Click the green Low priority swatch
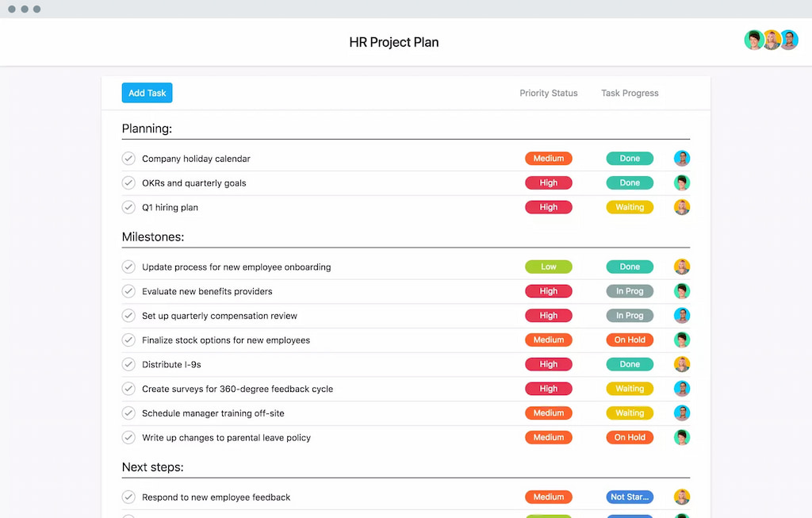This screenshot has height=518, width=812. 549,267
